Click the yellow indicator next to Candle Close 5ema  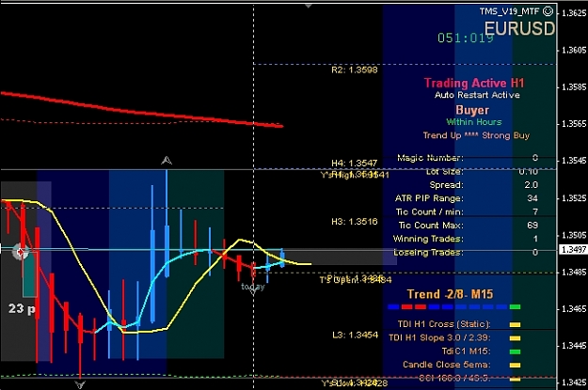pyautogui.click(x=515, y=366)
